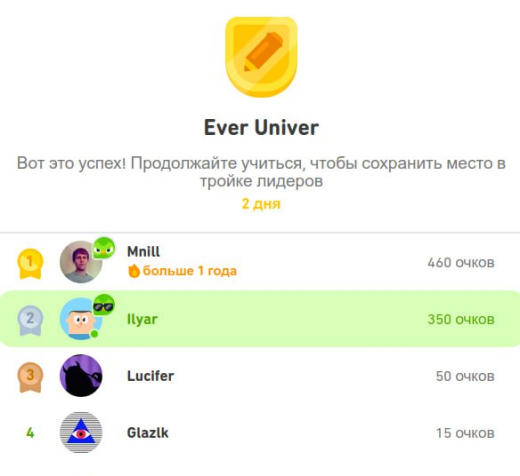Image resolution: width=520 pixels, height=476 pixels.
Task: Open Ilyar's cartoon avatar
Action: click(81, 319)
